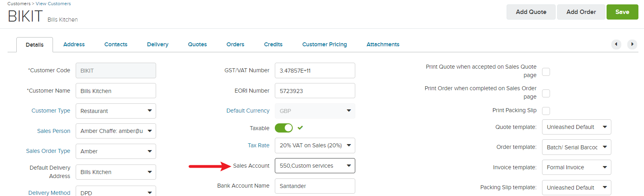Click the green checkmark next to Taxable
644x196 pixels.
(x=300, y=128)
